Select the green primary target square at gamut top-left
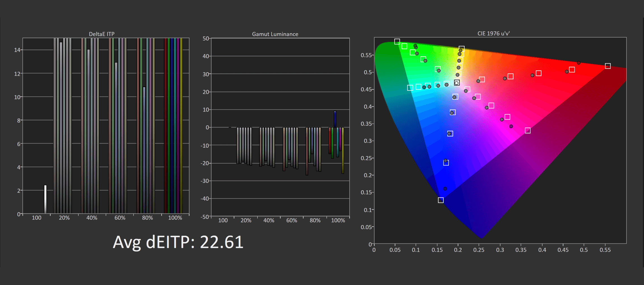Viewport: 644px width, 285px height. click(x=397, y=41)
